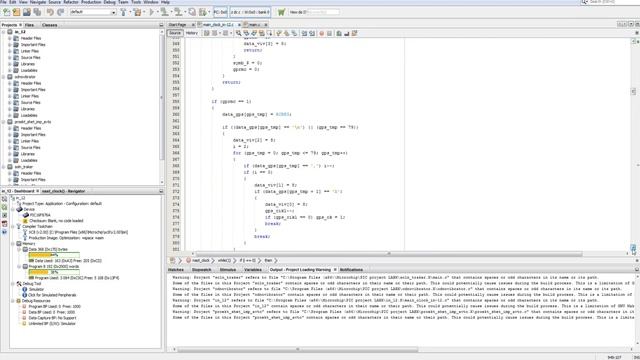Click the green shopping cart icon
Screen dimensions: 640x360
[281, 12]
